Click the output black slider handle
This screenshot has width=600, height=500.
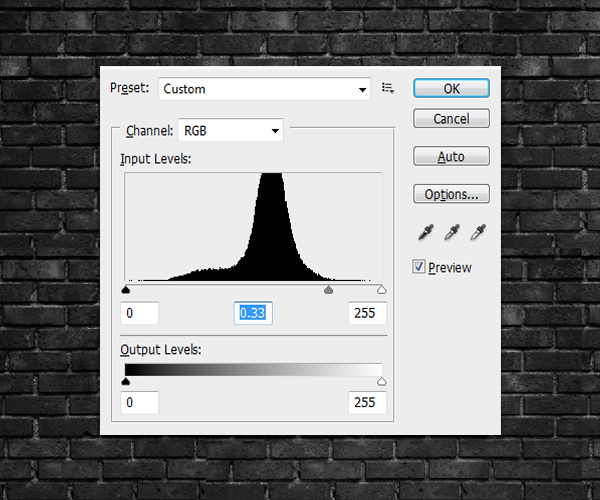[126, 382]
